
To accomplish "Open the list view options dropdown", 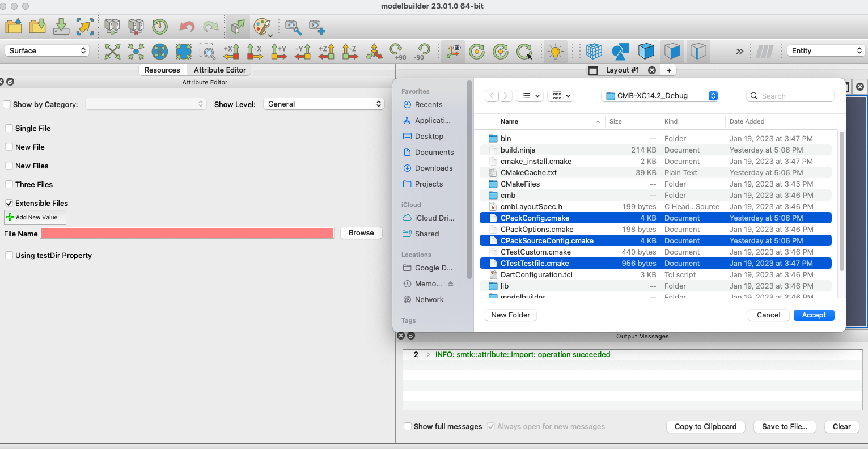I will 531,96.
